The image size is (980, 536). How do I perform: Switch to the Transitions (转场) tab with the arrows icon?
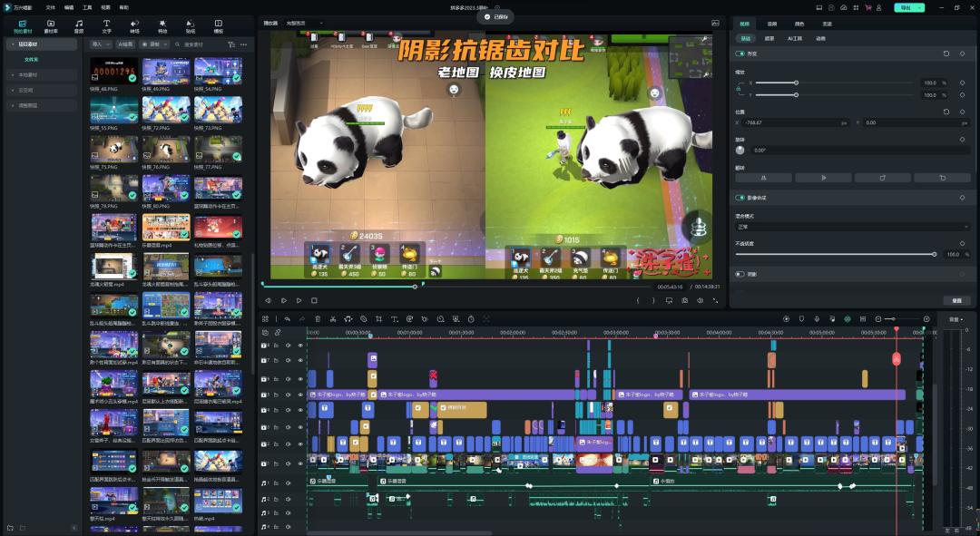pos(134,25)
